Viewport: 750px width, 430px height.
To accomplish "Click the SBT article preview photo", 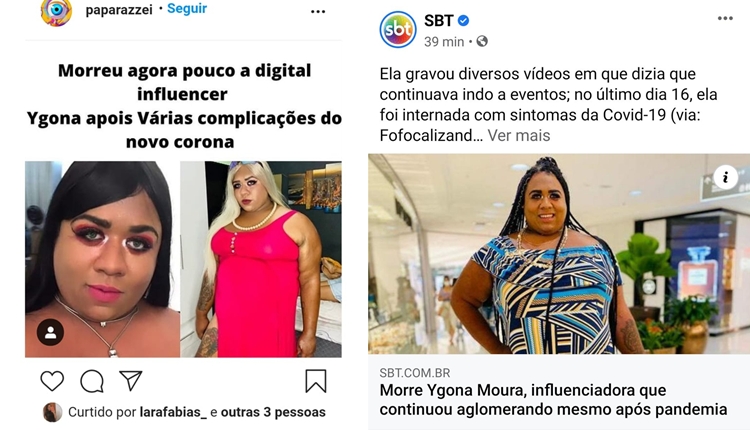I will [559, 254].
